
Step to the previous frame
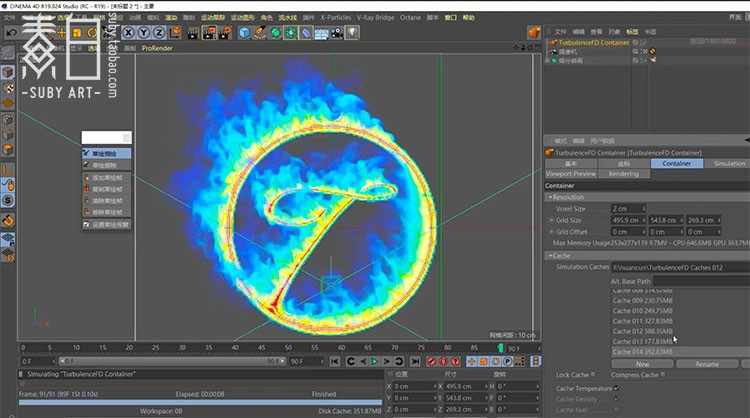click(363, 362)
